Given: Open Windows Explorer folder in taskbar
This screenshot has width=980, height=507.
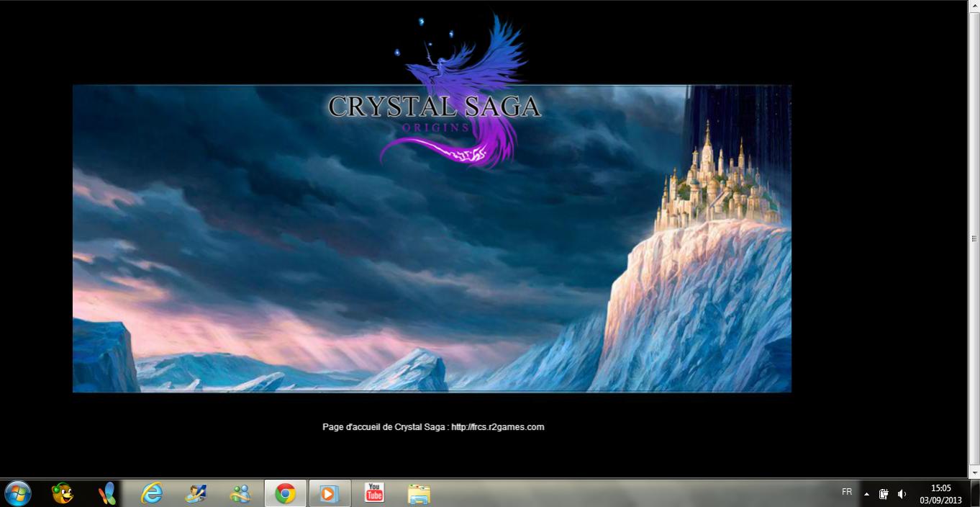Looking at the screenshot, I should pyautogui.click(x=419, y=493).
